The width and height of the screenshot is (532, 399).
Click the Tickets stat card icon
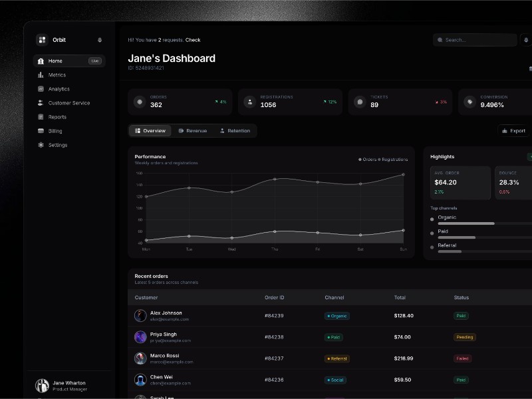[360, 102]
